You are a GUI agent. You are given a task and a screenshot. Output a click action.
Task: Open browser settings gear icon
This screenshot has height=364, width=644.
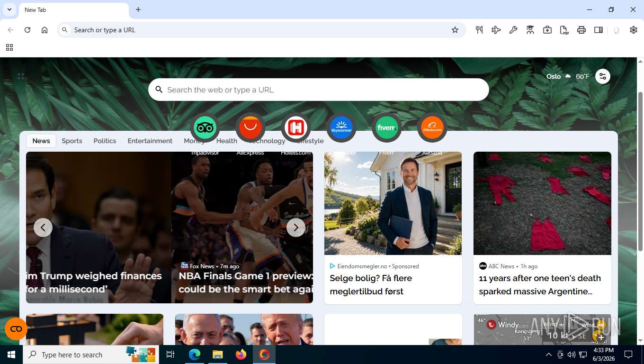tap(634, 30)
